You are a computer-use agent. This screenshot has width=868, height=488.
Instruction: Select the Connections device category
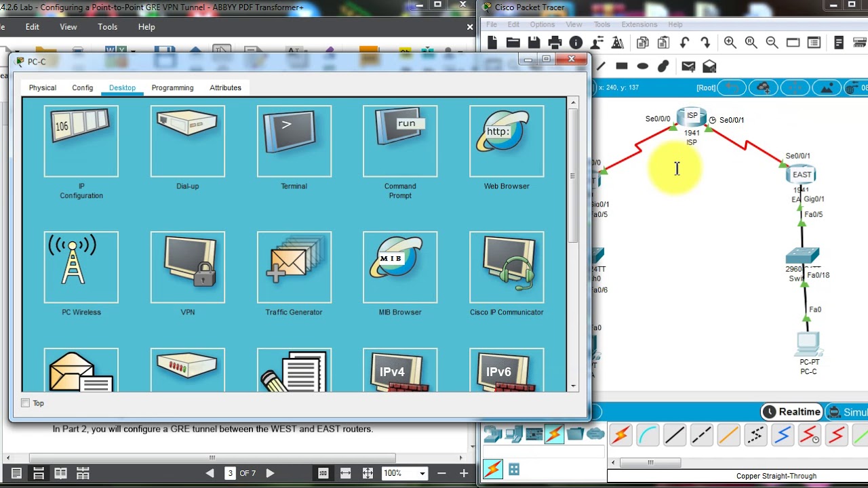(x=554, y=434)
